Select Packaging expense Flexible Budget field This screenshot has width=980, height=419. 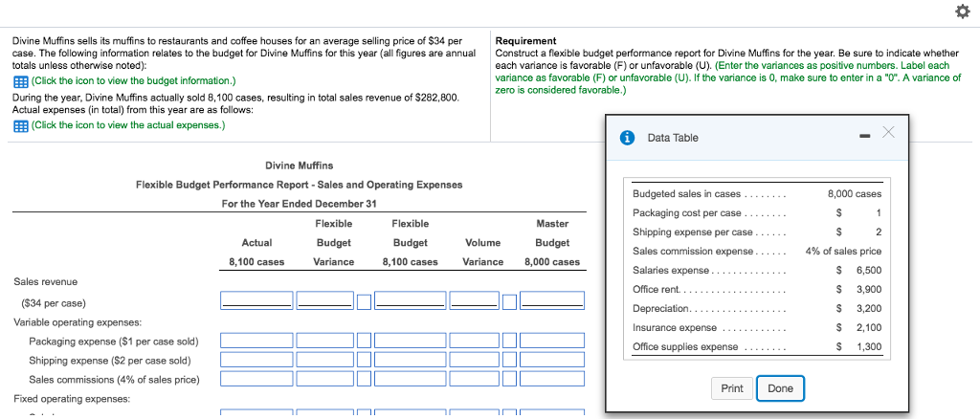point(410,341)
